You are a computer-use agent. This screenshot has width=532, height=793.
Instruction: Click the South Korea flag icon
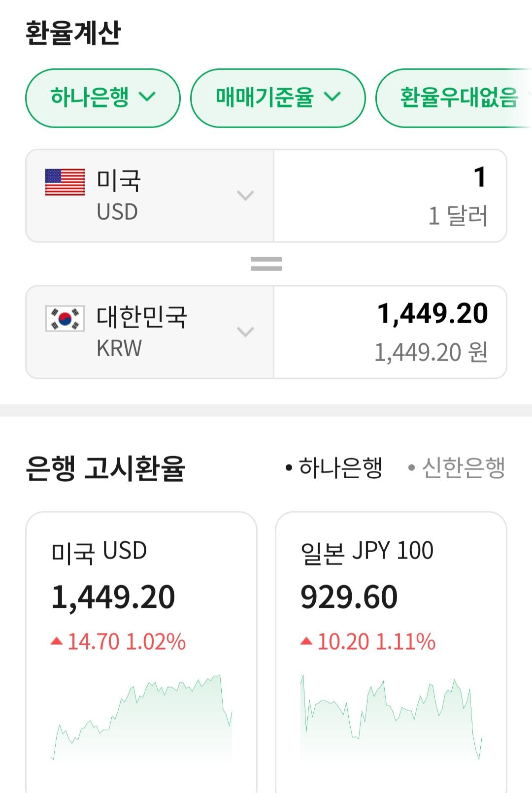[65, 318]
